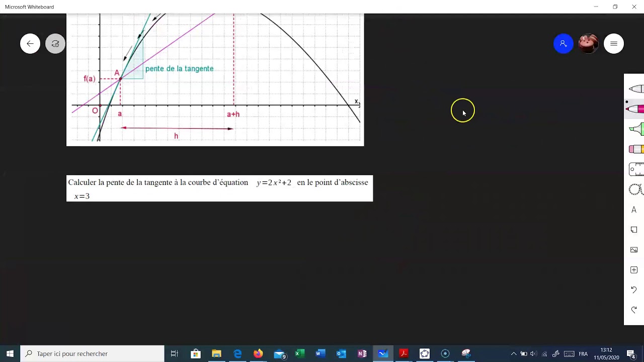Add a sticky note
Viewport: 644px width, 362px height.
634,230
